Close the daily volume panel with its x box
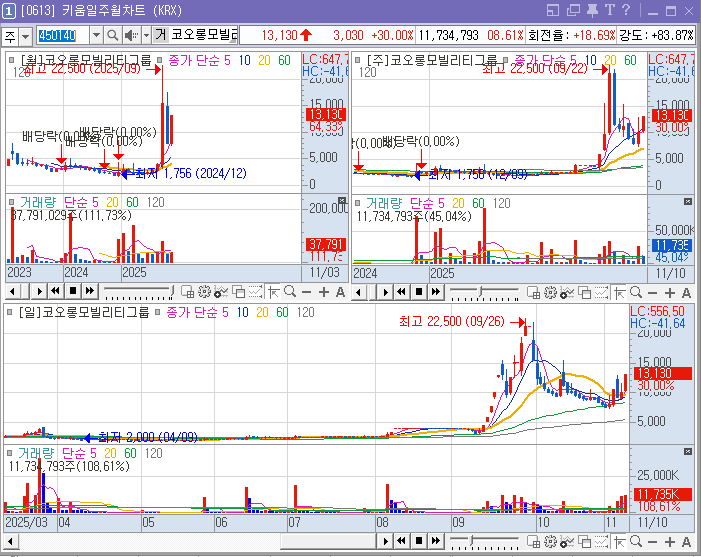Screen dimensions: 701x557 (x=688, y=452)
